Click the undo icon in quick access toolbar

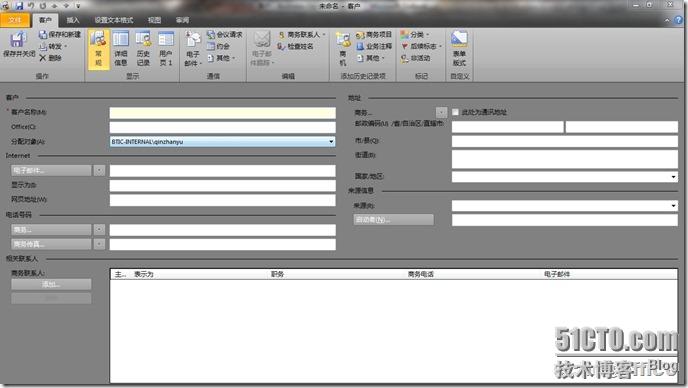31,6
